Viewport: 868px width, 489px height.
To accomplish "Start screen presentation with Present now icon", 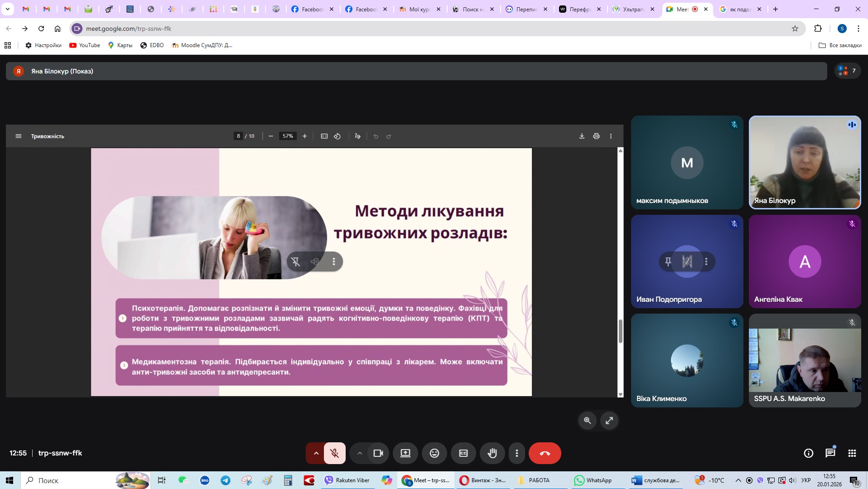I will [x=405, y=453].
